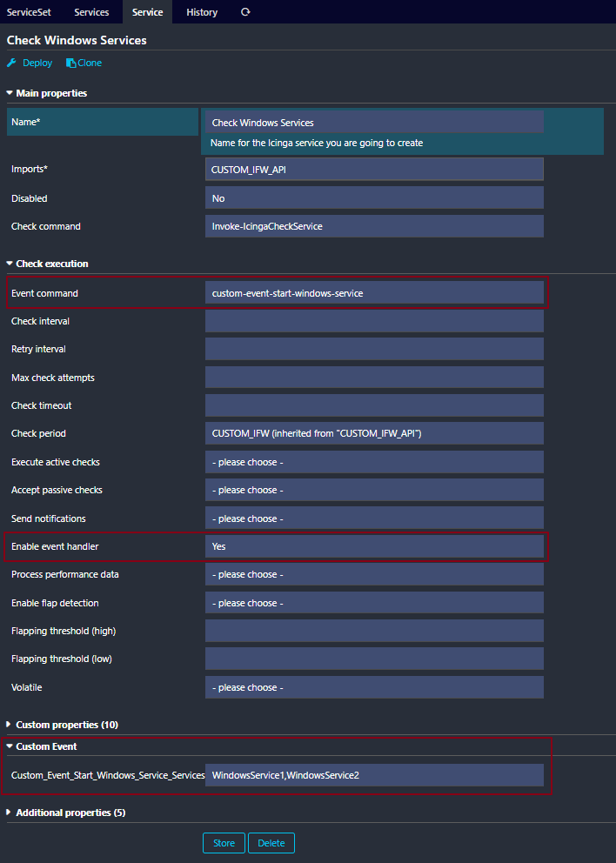616x863 pixels.
Task: Open the Send notifications dropdown
Action: click(x=374, y=518)
